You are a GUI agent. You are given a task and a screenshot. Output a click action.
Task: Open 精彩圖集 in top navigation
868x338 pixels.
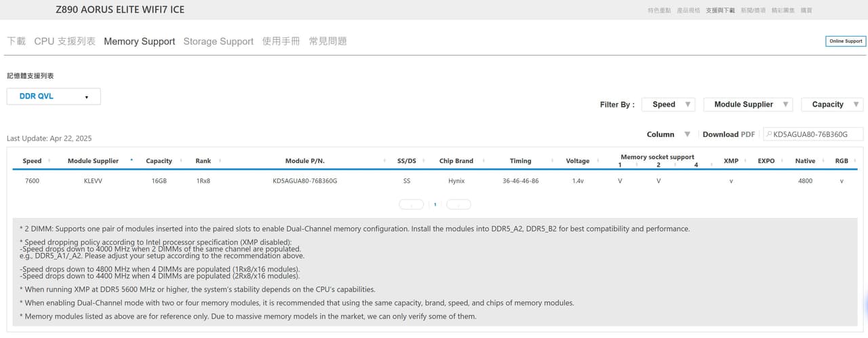[784, 10]
